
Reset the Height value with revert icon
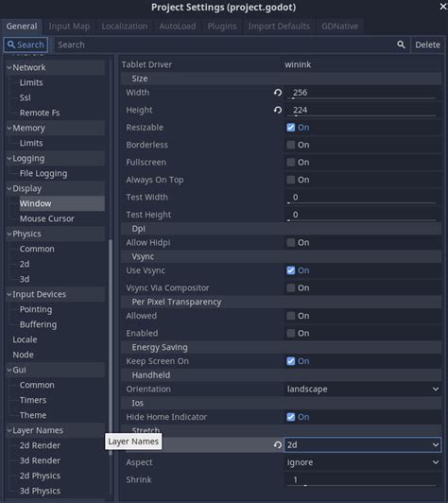pyautogui.click(x=278, y=110)
